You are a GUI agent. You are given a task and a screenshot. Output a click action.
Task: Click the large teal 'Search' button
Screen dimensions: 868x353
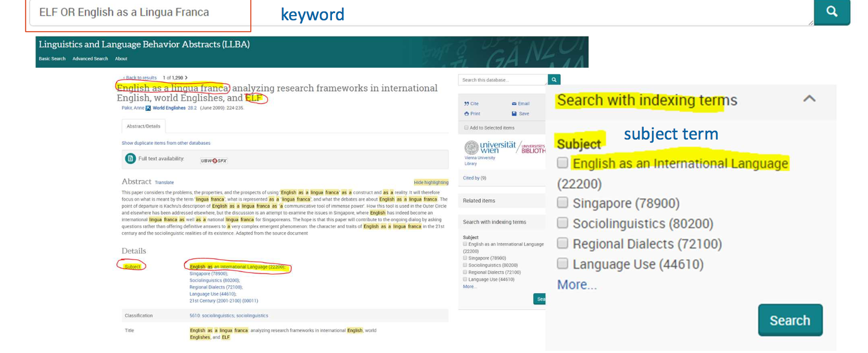click(790, 320)
